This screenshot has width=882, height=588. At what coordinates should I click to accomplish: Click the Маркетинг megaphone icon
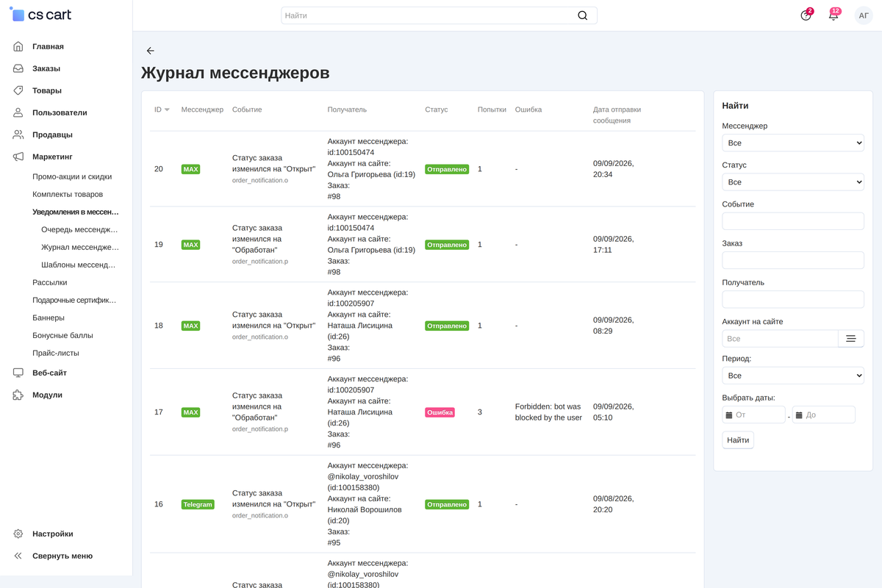[18, 157]
